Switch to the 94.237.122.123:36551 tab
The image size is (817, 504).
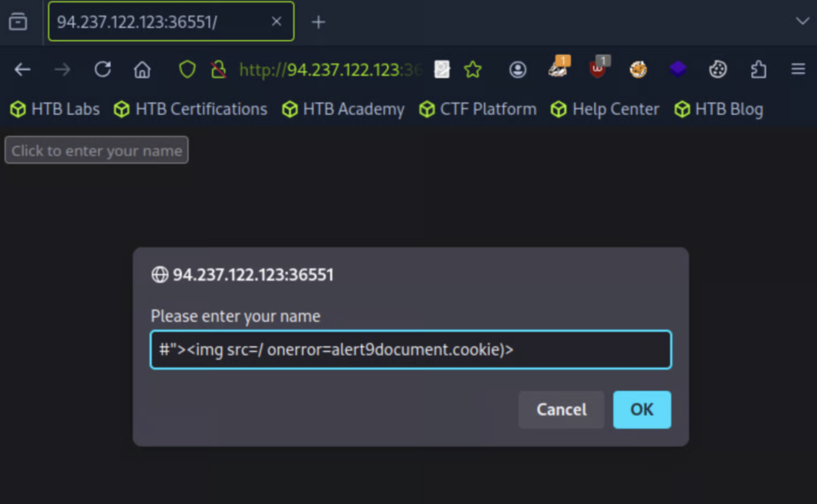pos(160,22)
